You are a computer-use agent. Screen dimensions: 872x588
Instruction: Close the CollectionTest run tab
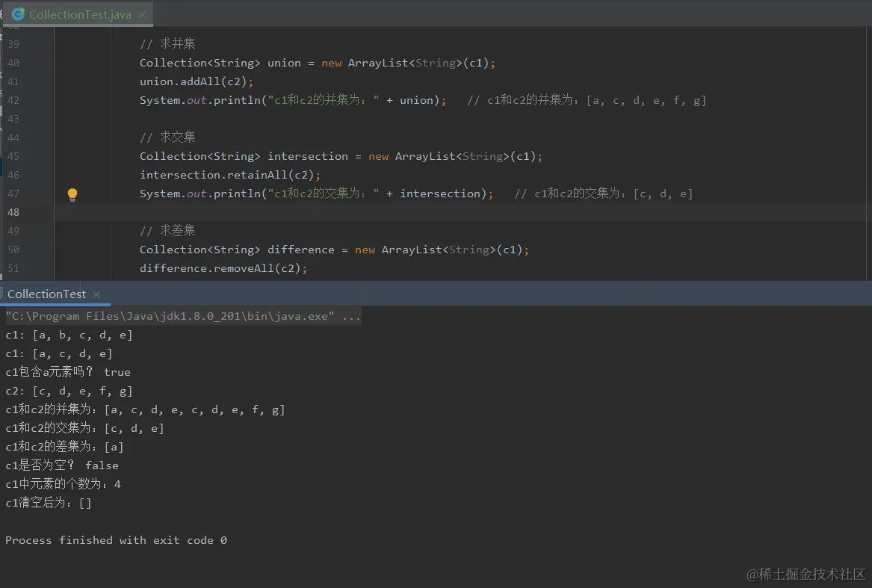[x=97, y=294]
